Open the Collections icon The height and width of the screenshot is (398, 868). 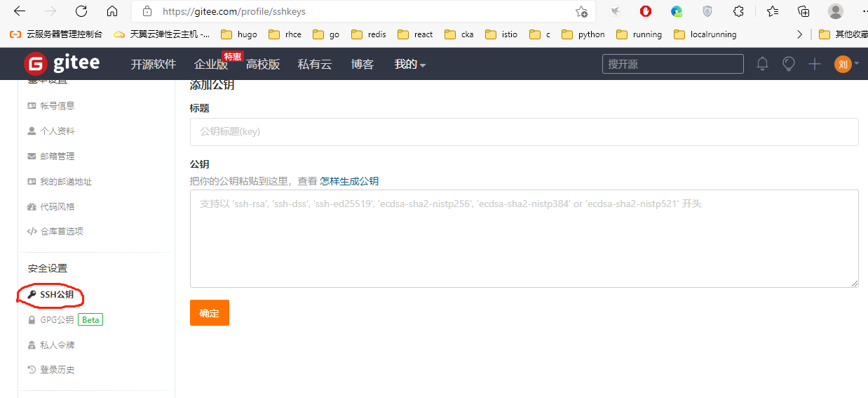(804, 11)
